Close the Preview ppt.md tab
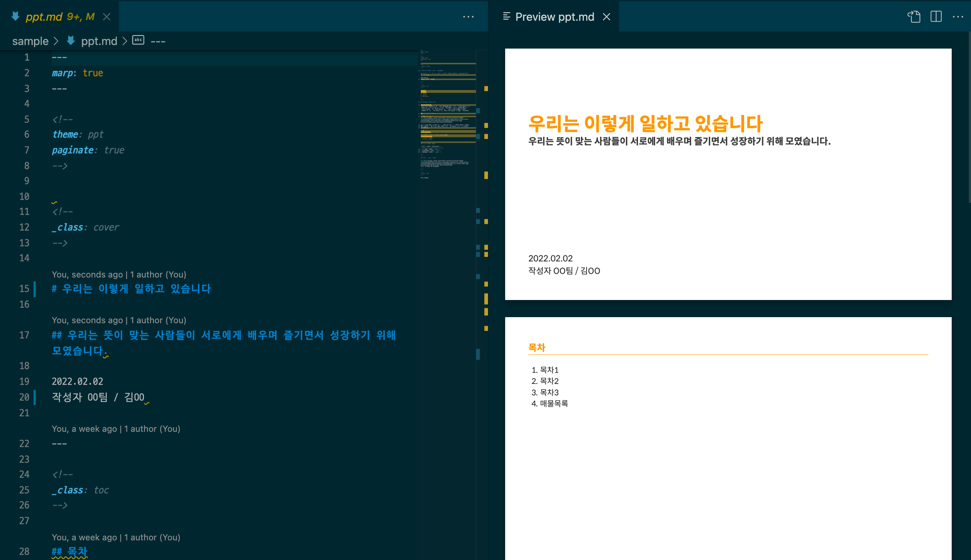971x560 pixels. coord(606,16)
